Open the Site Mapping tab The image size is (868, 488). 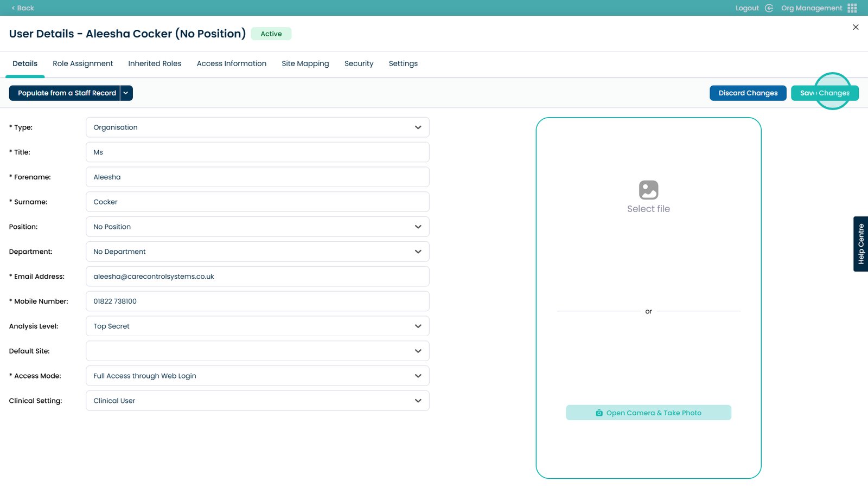pyautogui.click(x=305, y=63)
